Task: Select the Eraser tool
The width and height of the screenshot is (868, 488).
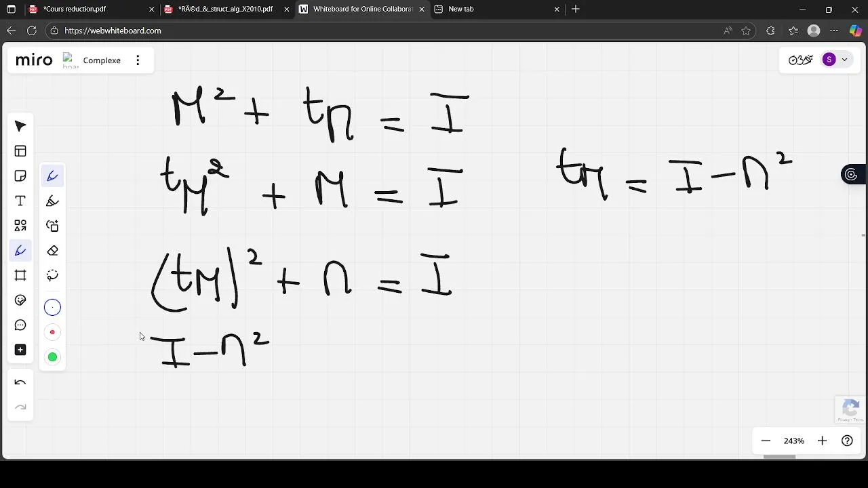Action: (x=52, y=251)
